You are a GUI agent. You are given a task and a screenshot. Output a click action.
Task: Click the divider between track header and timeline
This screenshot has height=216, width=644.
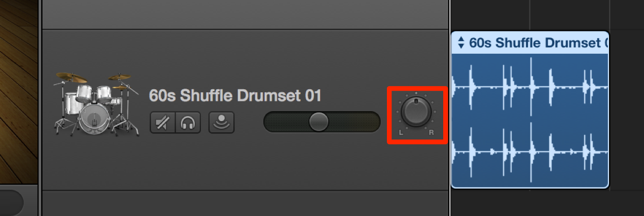point(449,108)
